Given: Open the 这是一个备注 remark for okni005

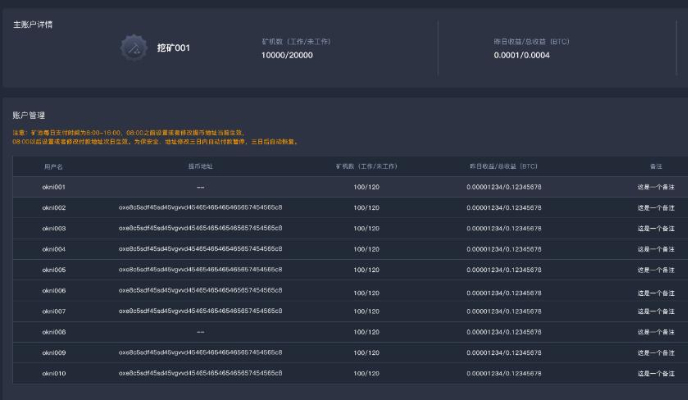Looking at the screenshot, I should pos(656,270).
